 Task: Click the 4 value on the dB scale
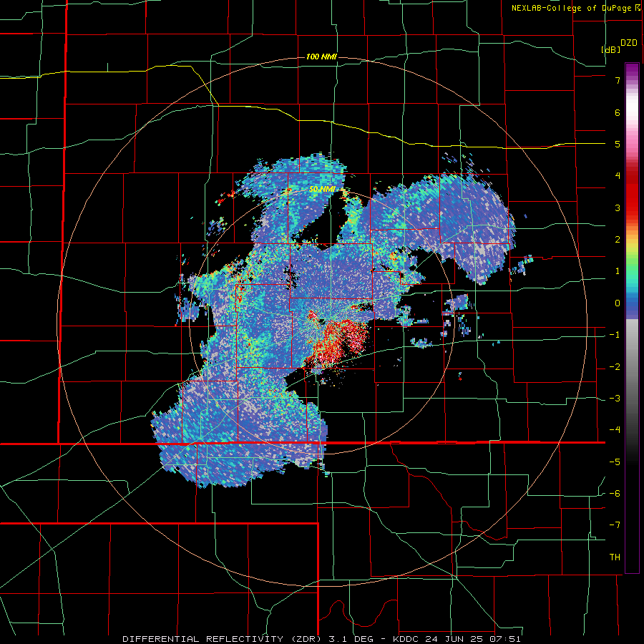[618, 176]
